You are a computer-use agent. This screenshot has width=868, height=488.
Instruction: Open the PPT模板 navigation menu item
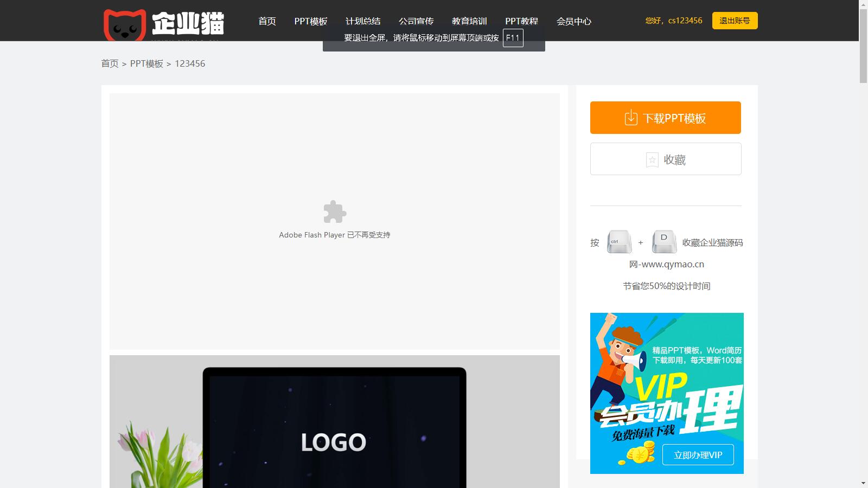pos(311,21)
